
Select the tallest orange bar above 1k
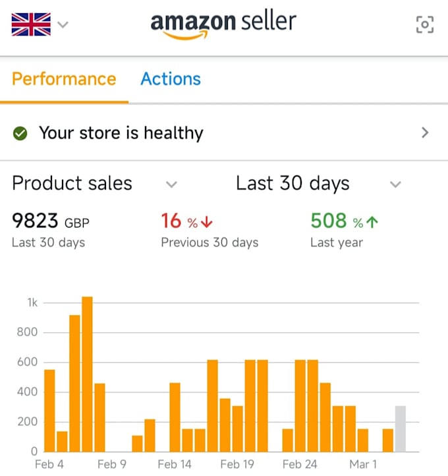[88, 374]
